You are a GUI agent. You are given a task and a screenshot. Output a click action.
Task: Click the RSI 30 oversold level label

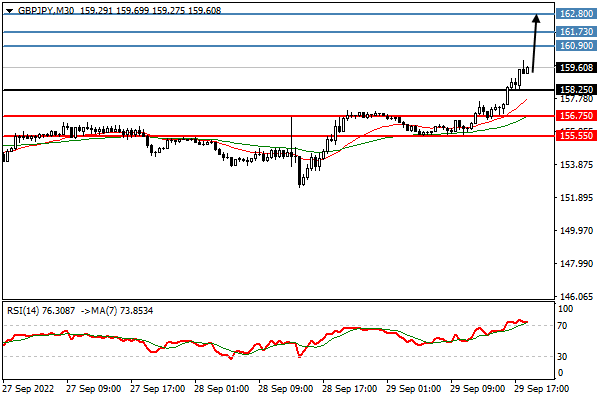click(x=562, y=357)
